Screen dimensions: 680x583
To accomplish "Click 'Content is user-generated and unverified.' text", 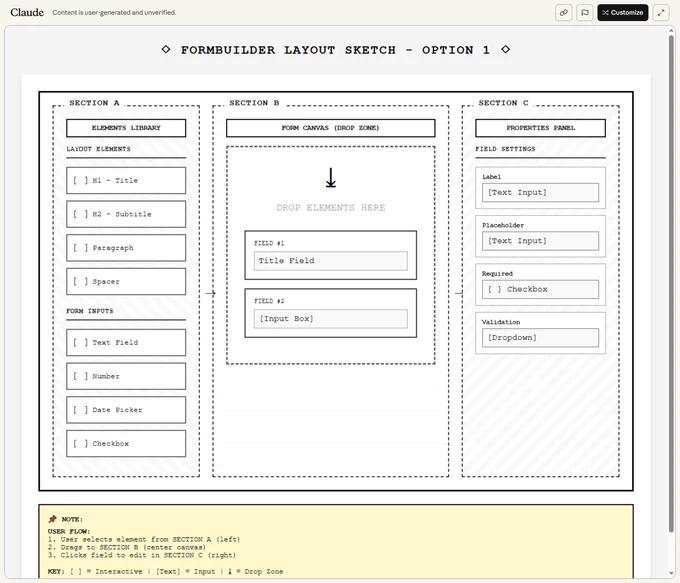I will pyautogui.click(x=114, y=13).
